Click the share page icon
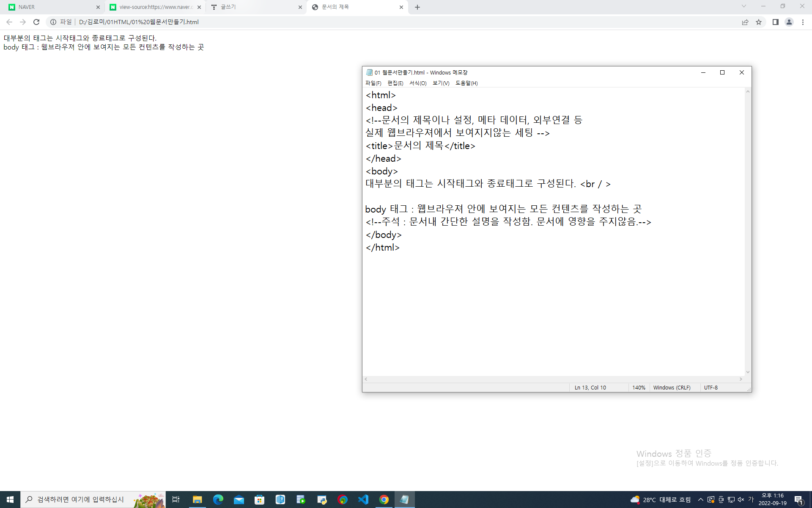The height and width of the screenshot is (508, 812). coord(745,22)
